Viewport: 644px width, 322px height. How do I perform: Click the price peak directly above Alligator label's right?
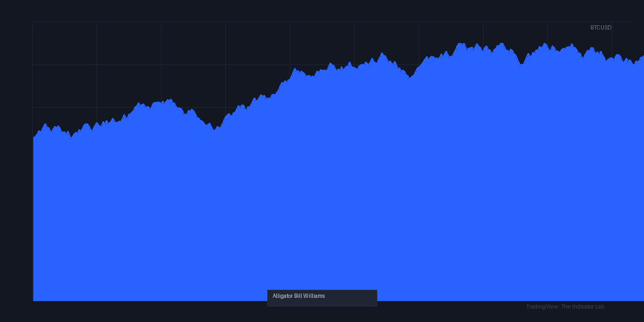(382, 53)
